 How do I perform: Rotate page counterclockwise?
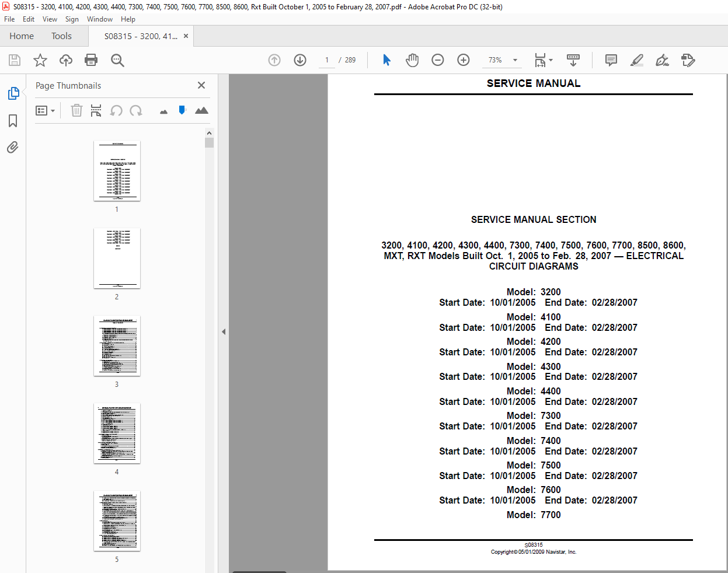(116, 110)
